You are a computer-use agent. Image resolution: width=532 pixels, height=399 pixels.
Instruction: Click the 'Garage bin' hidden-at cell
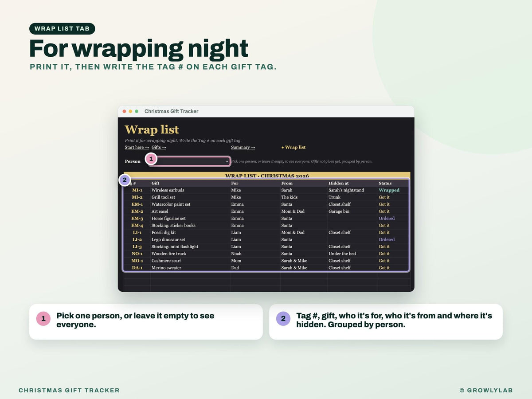(x=339, y=211)
